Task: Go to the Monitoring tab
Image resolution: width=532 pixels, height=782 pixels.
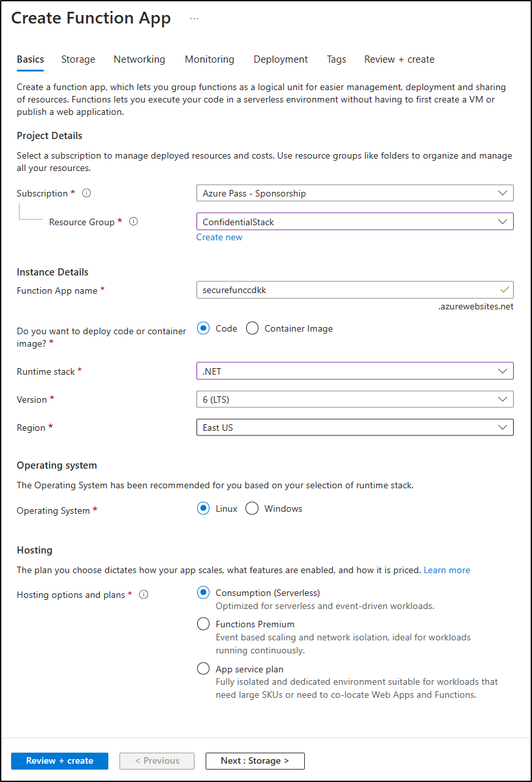Action: pos(209,59)
